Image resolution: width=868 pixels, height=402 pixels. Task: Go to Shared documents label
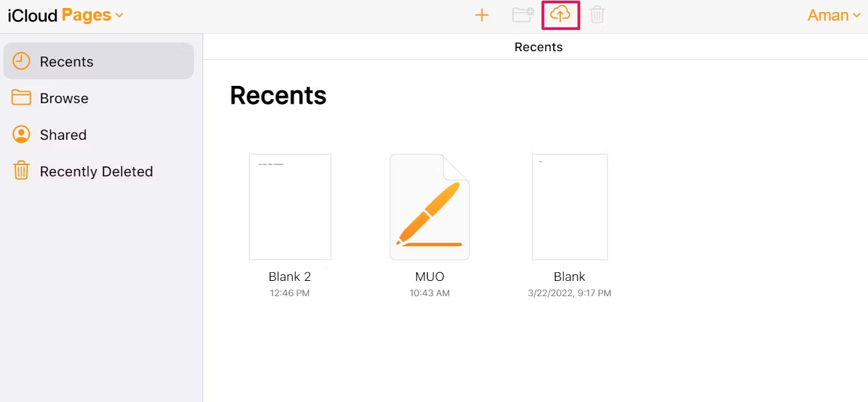63,135
